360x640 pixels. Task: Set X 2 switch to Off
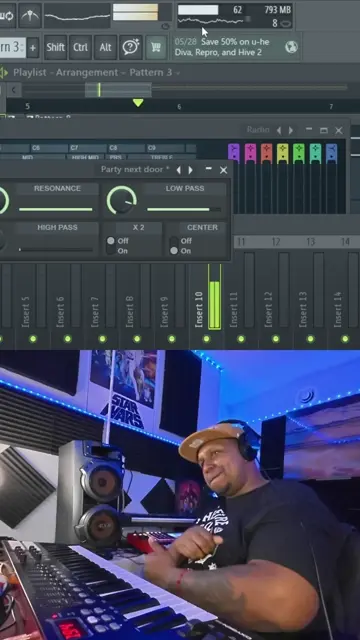click(111, 241)
